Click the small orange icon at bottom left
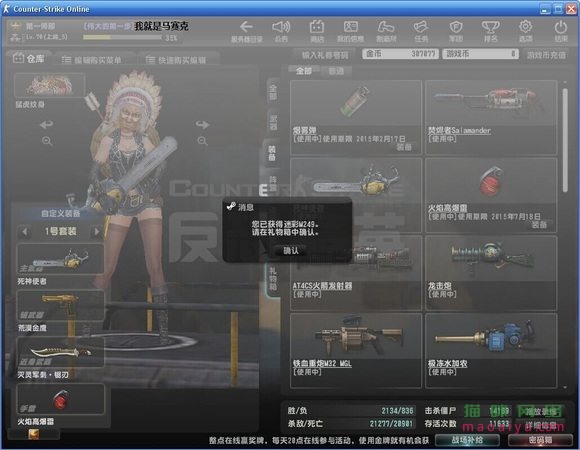This screenshot has width=580, height=450. point(33,434)
